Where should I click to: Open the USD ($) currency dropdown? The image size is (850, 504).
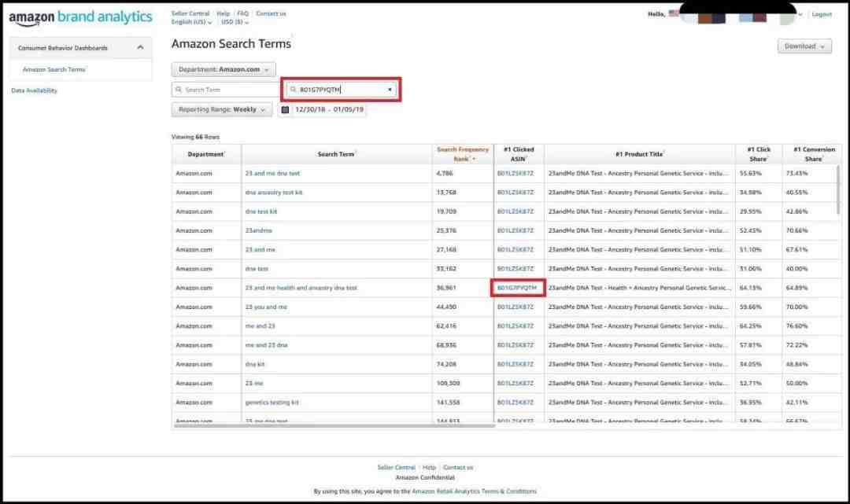click(235, 22)
